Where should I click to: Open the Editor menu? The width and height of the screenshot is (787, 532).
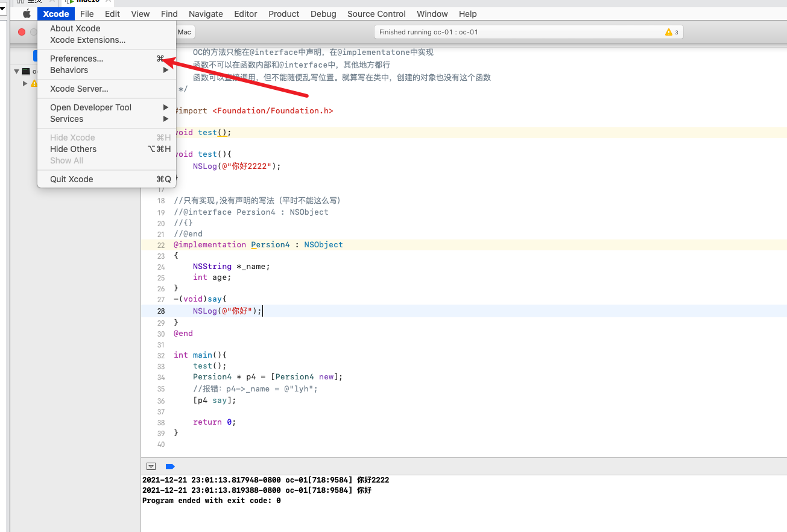[245, 14]
